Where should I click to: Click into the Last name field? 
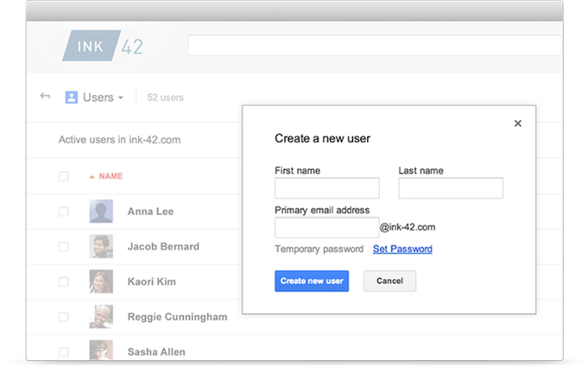click(450, 188)
